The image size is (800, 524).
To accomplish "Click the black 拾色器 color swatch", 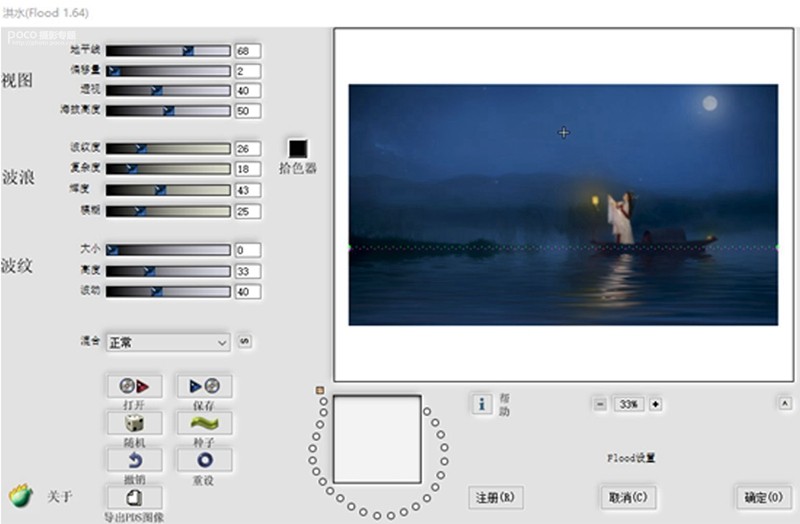I will click(x=298, y=148).
